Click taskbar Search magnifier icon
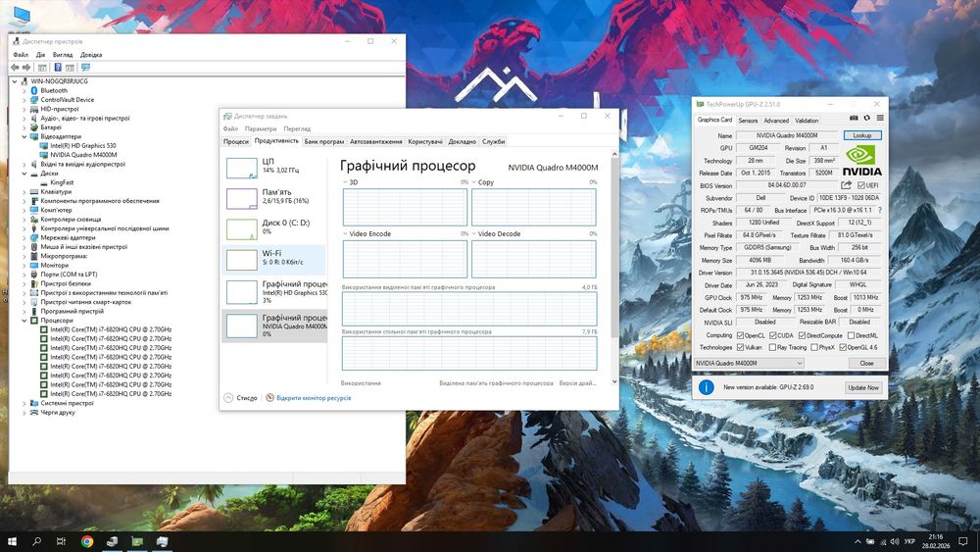Image resolution: width=980 pixels, height=552 pixels. (x=36, y=541)
